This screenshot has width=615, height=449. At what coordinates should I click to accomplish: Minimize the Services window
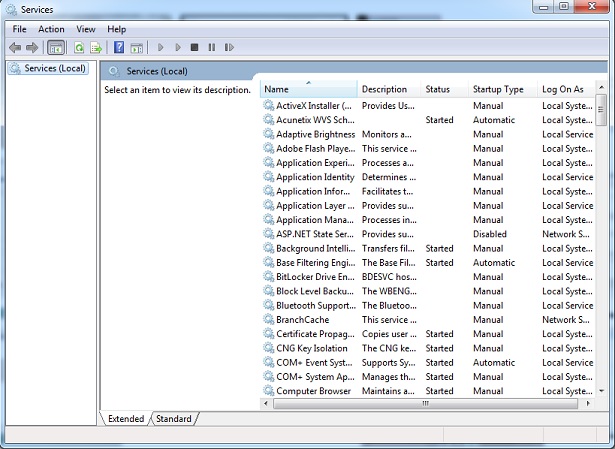(x=544, y=6)
